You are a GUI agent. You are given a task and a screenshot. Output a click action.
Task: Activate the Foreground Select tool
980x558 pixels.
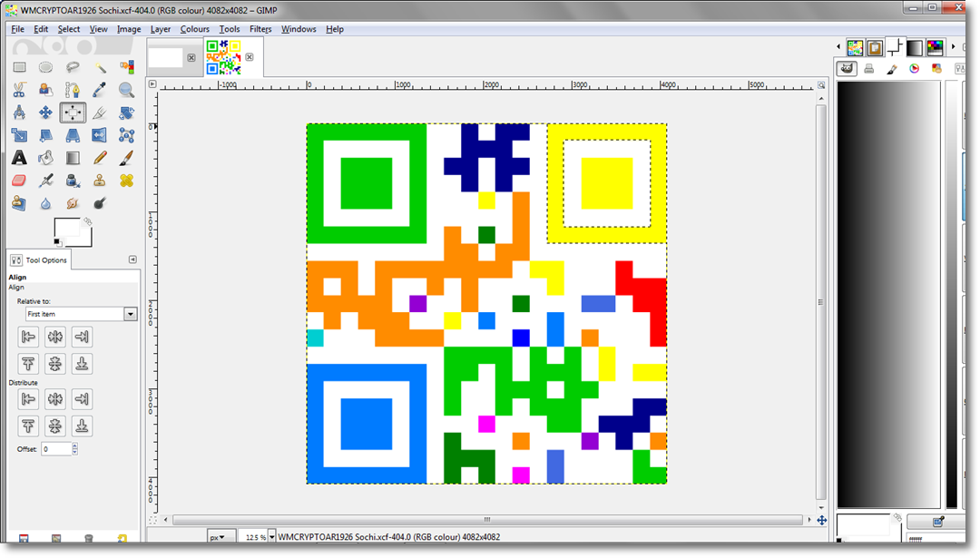tap(45, 90)
